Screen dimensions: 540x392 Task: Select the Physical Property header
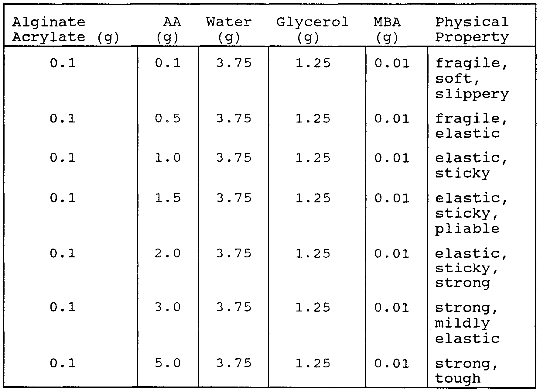coord(472,29)
